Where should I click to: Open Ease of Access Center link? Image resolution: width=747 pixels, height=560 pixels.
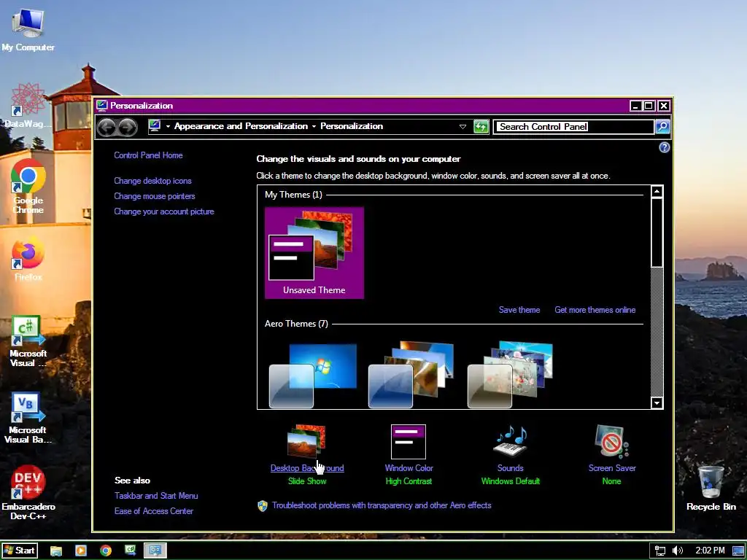(154, 511)
